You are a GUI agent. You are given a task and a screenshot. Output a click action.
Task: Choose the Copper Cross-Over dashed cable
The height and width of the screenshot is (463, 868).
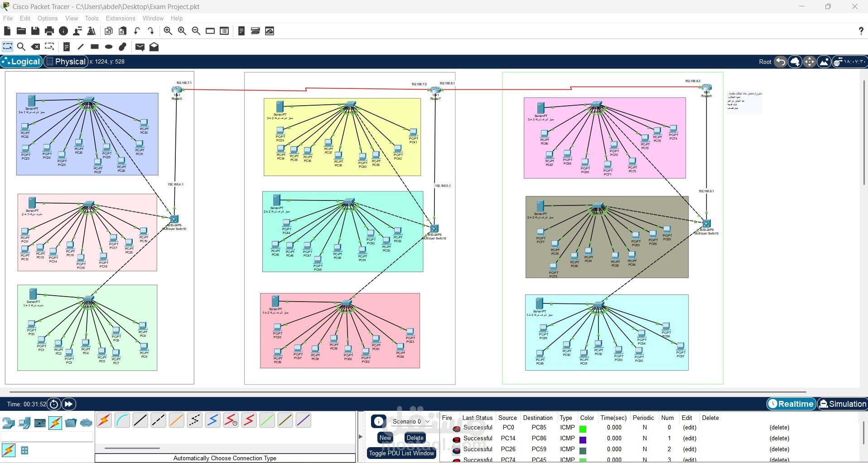point(159,421)
